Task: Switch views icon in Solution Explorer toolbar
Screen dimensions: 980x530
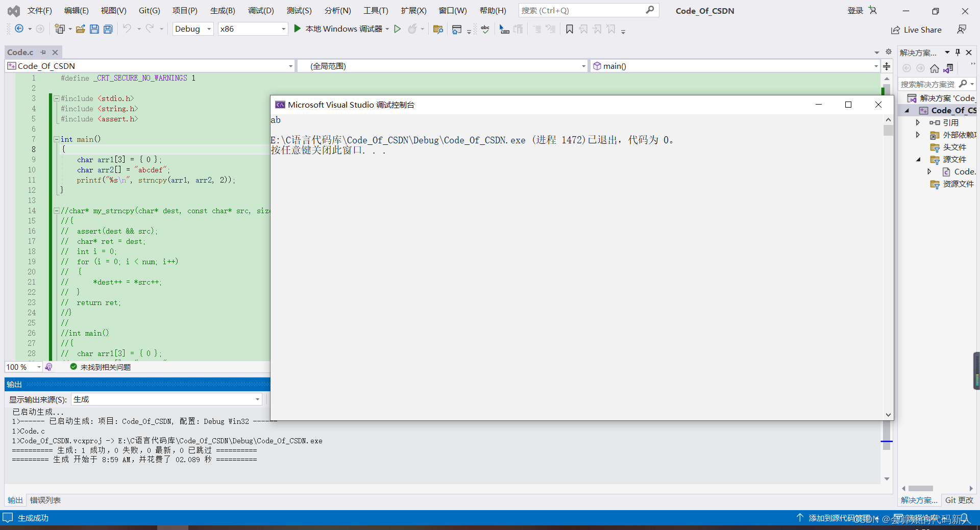Action: pos(949,68)
